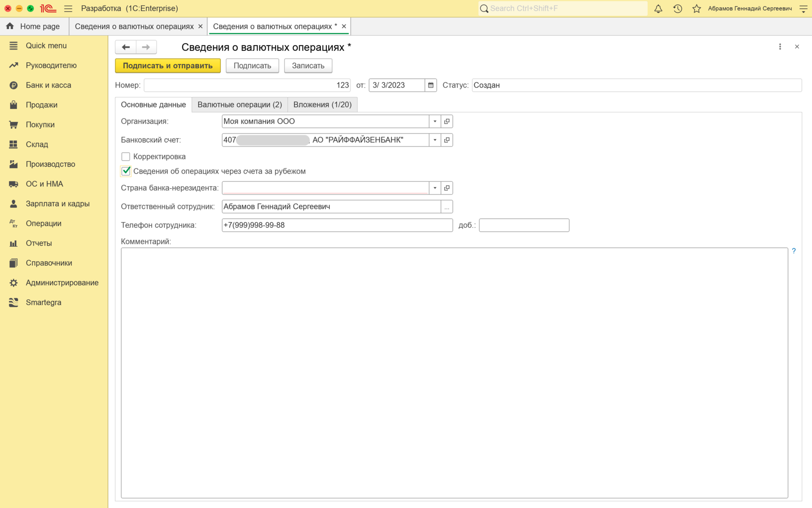812x508 pixels.
Task: Click Телефон сотрудника field
Action: [x=337, y=225]
